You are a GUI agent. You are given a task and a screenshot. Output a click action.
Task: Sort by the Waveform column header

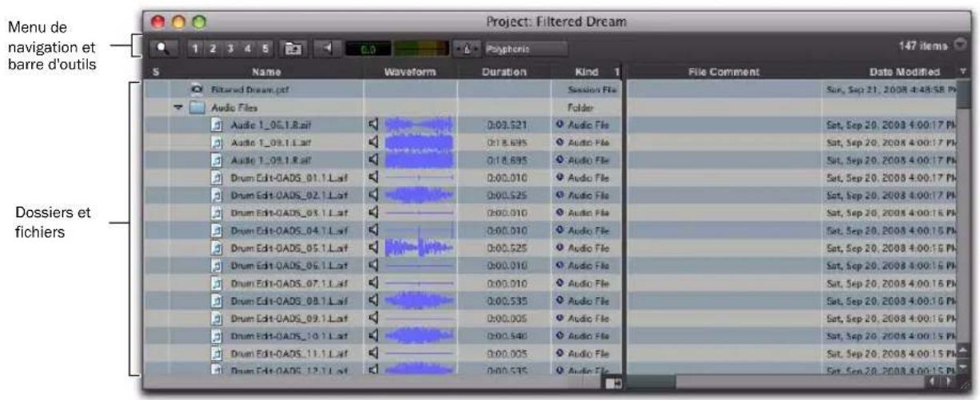(x=411, y=72)
